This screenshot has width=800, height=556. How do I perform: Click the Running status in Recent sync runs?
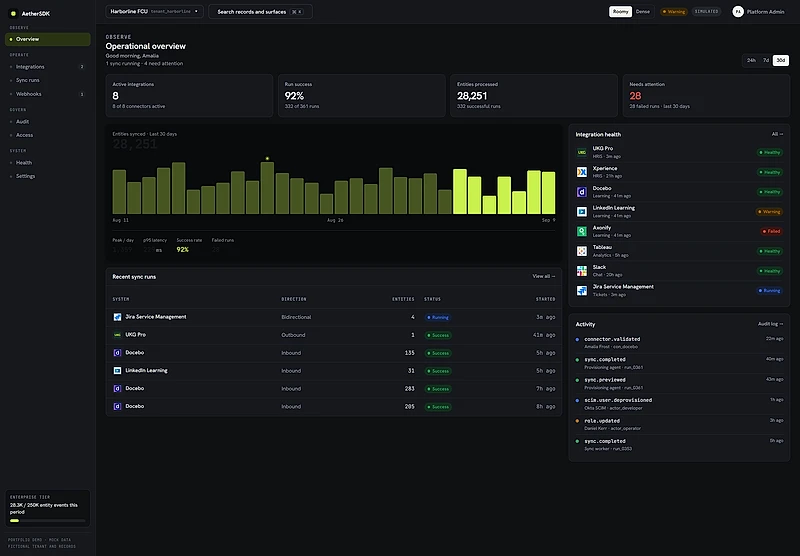(438, 317)
